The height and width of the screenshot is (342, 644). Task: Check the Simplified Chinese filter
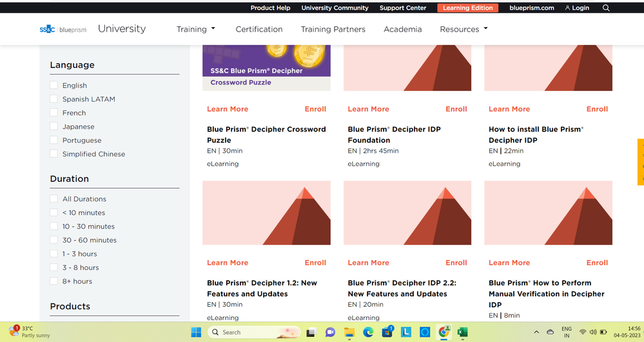[x=54, y=153]
